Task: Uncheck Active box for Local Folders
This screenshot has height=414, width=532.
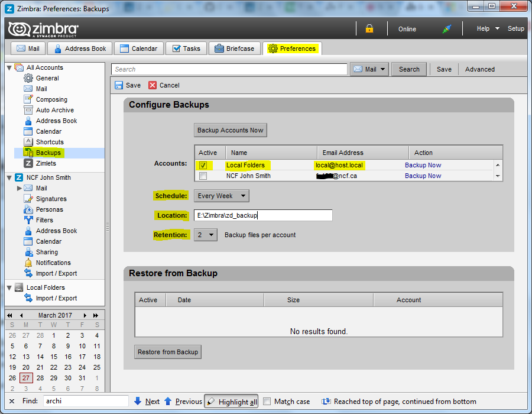Action: coord(203,165)
